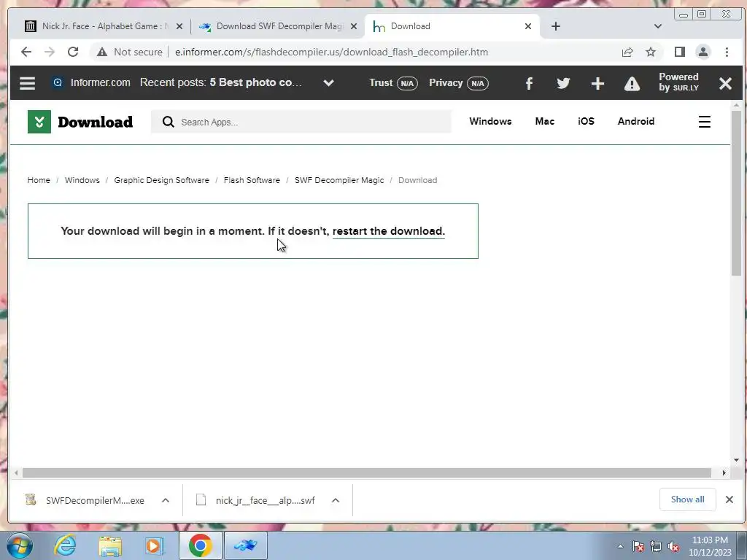Open recent post 5 Best photo co...
This screenshot has width=747, height=560.
coord(256,82)
